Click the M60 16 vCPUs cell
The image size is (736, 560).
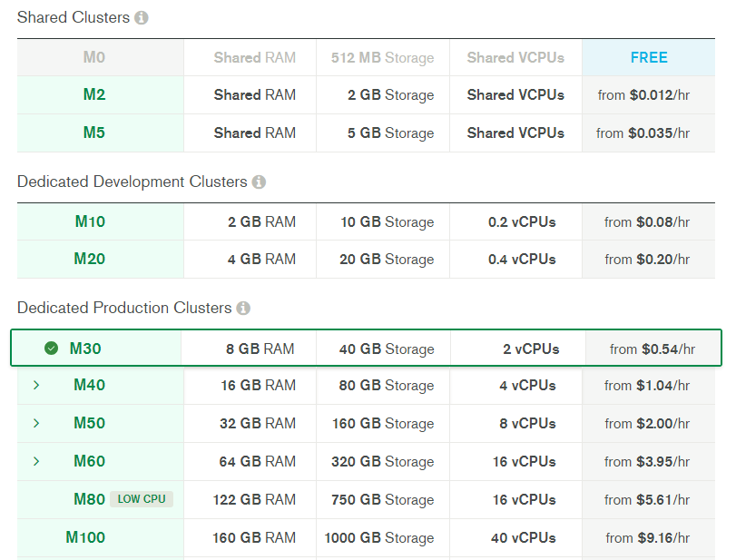pyautogui.click(x=515, y=462)
